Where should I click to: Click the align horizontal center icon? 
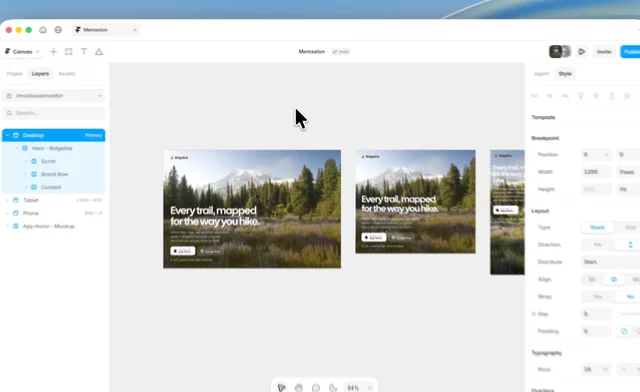(x=550, y=96)
